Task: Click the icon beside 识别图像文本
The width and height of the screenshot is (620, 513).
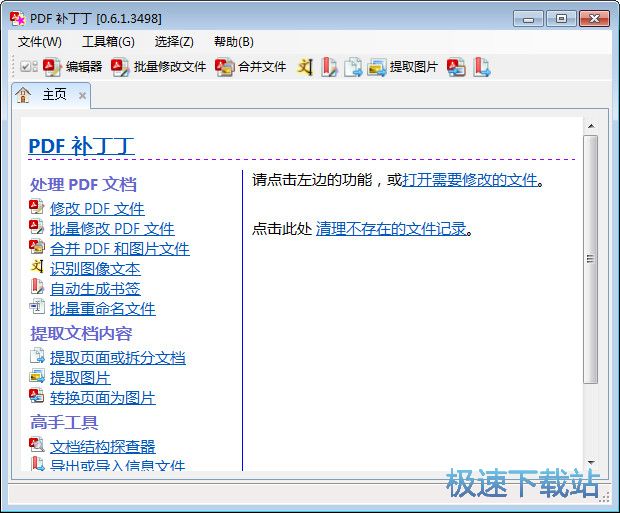Action: (37, 267)
